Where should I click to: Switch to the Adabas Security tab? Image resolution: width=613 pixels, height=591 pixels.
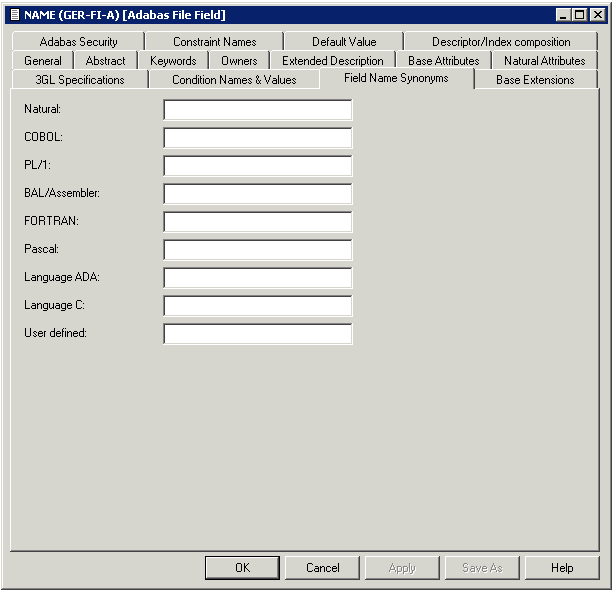(78, 42)
